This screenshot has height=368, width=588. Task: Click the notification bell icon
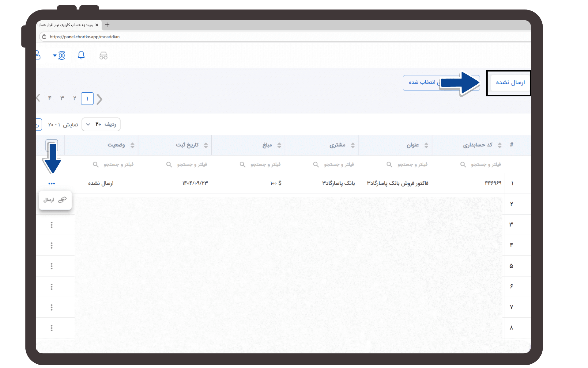click(81, 55)
